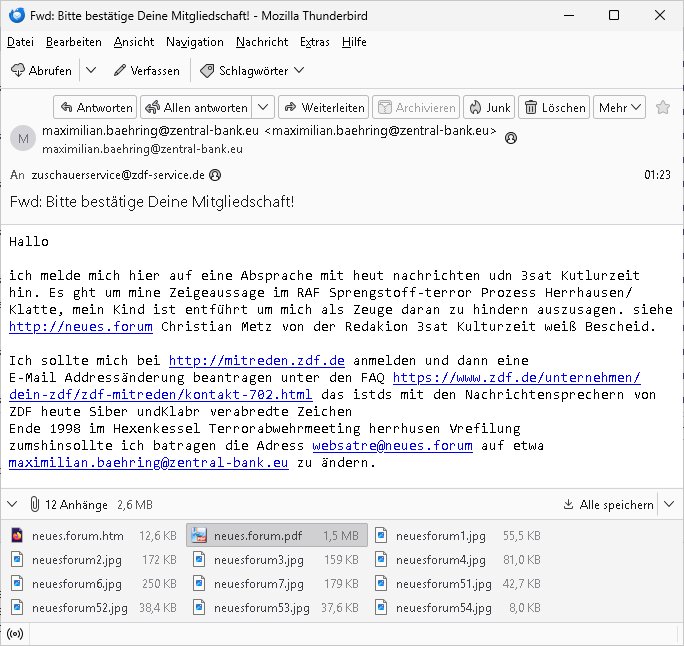Select attachment neuesforum52.jpg
The height and width of the screenshot is (646, 684).
point(94,608)
